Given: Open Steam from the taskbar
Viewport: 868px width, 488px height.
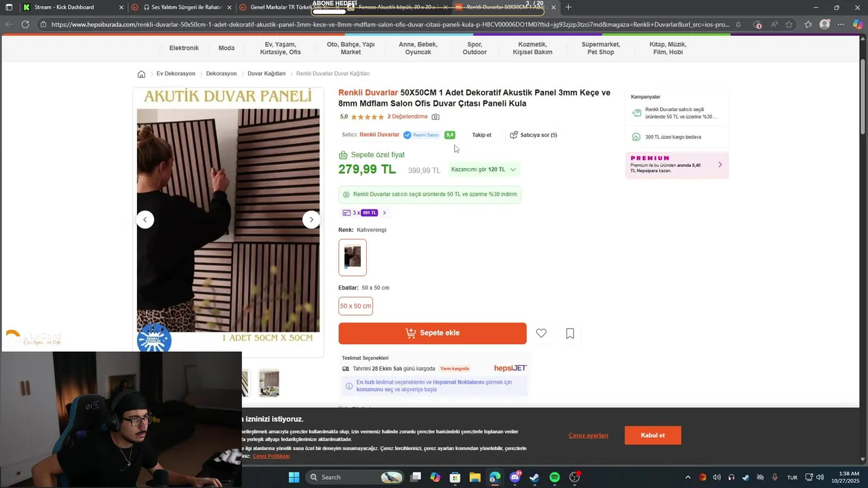Looking at the screenshot, I should (534, 477).
